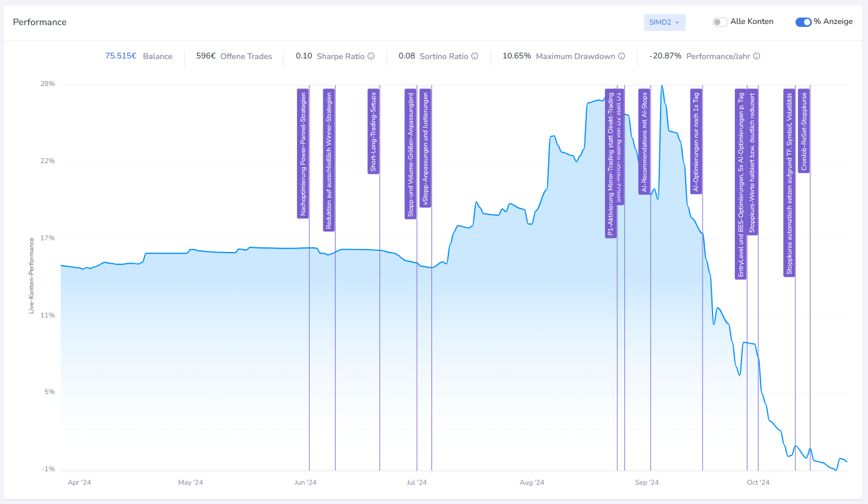Click the Sortino Ratio info icon

tap(475, 56)
